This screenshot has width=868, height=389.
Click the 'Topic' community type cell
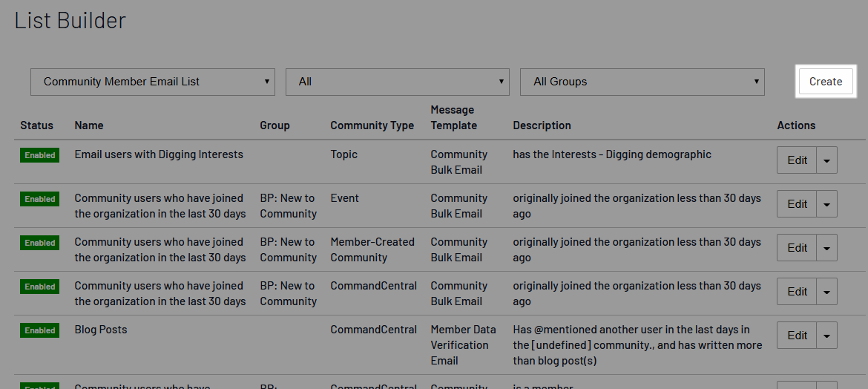(343, 154)
